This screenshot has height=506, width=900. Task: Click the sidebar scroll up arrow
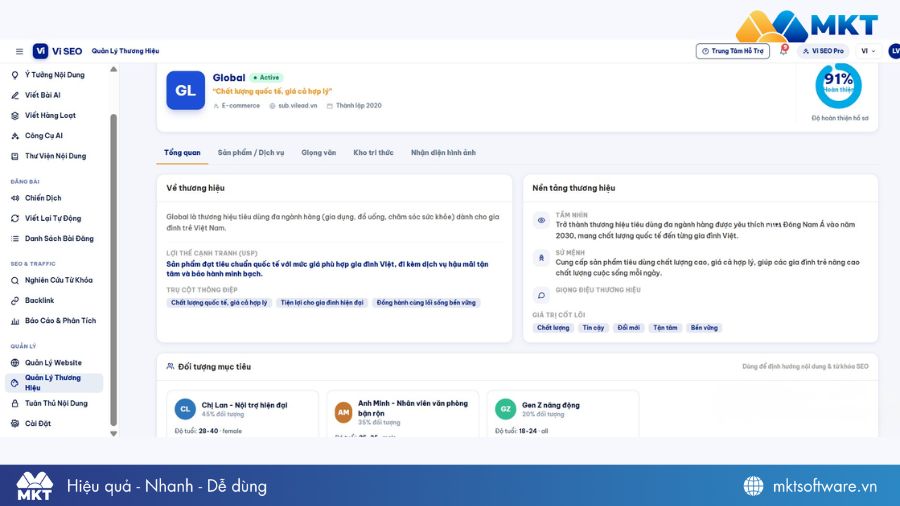(x=114, y=69)
